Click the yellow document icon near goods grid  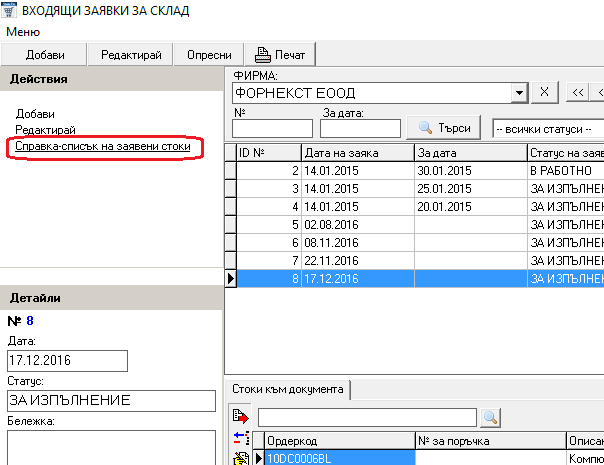[x=241, y=458]
